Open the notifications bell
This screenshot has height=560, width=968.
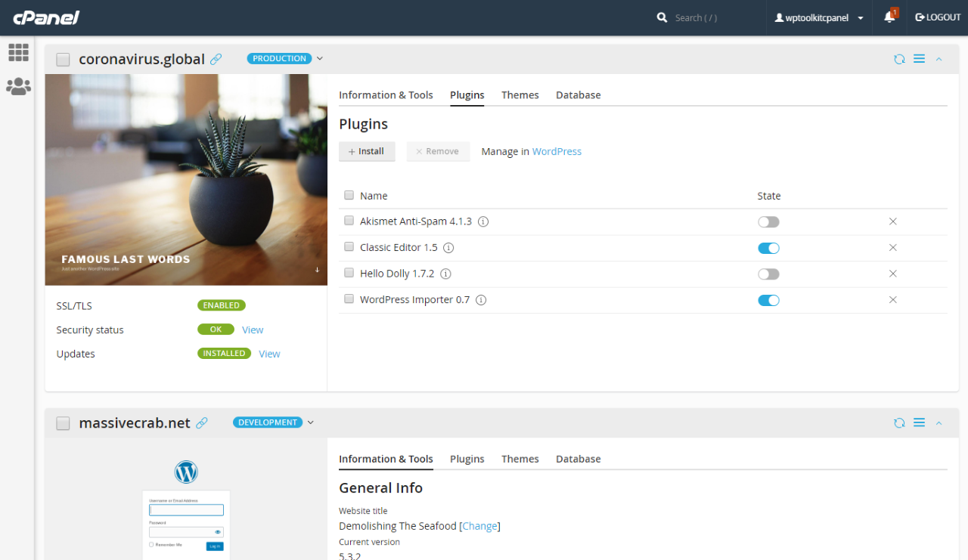889,17
